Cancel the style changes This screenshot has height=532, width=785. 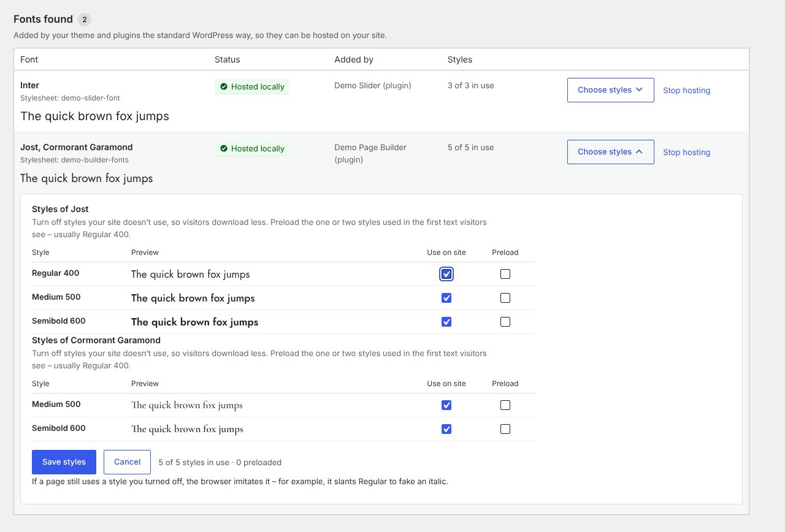(x=127, y=462)
